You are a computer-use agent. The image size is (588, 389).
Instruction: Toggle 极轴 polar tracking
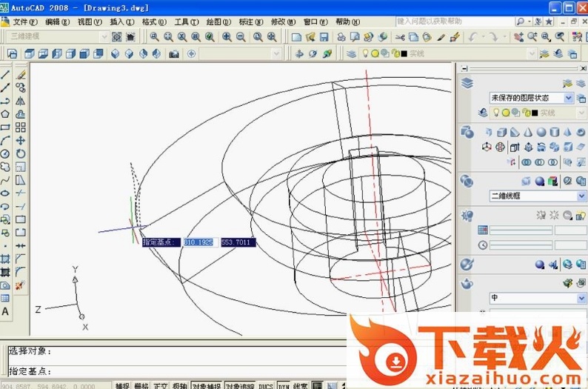[x=180, y=385]
